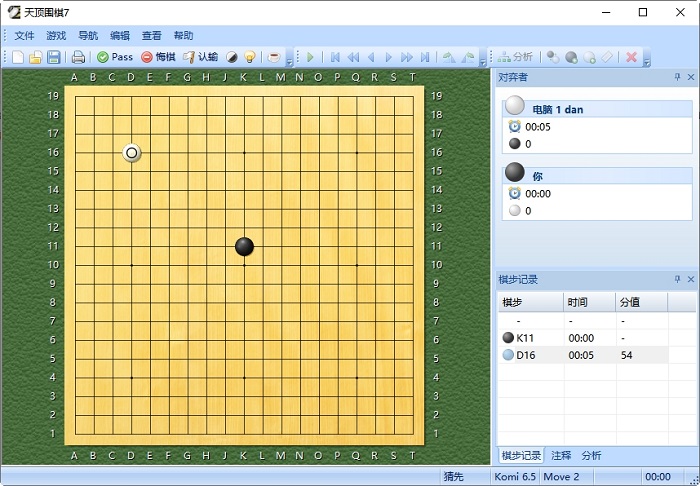Click the 棋步 column header
The height and width of the screenshot is (486, 700).
click(531, 303)
